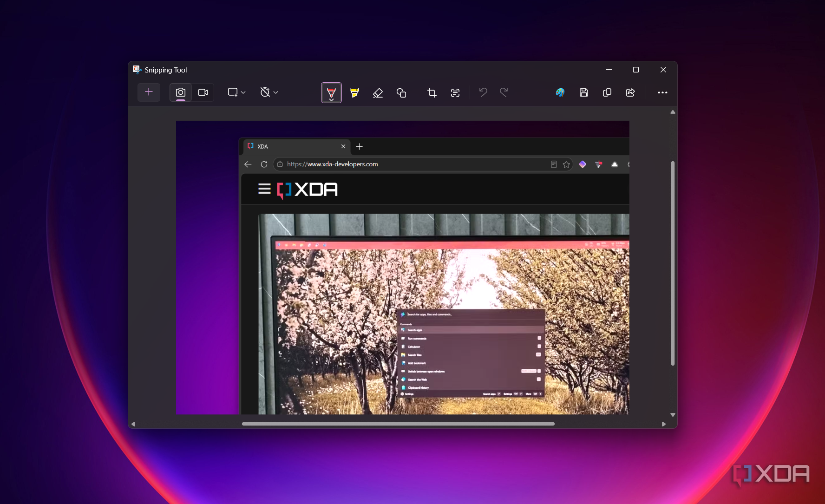Click the XDA logo on captured webpage
825x504 pixels.
[307, 190]
